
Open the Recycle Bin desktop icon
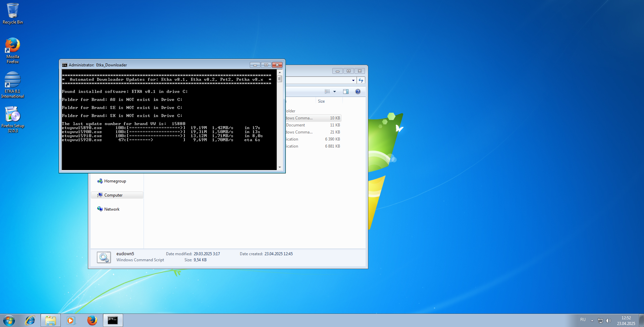coord(13,13)
